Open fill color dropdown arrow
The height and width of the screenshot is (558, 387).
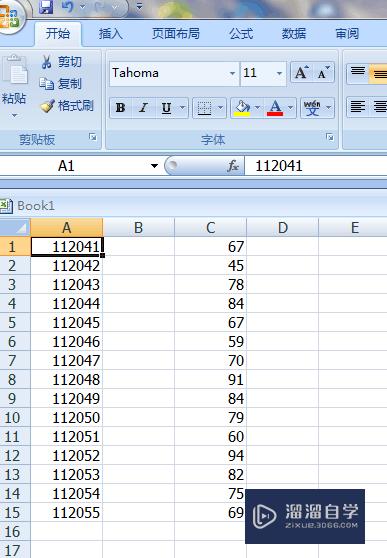click(x=257, y=107)
